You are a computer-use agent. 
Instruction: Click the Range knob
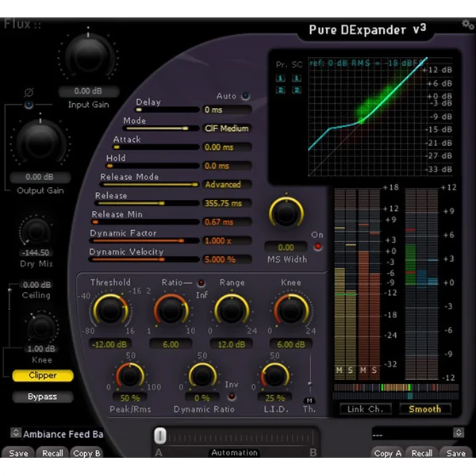[232, 310]
